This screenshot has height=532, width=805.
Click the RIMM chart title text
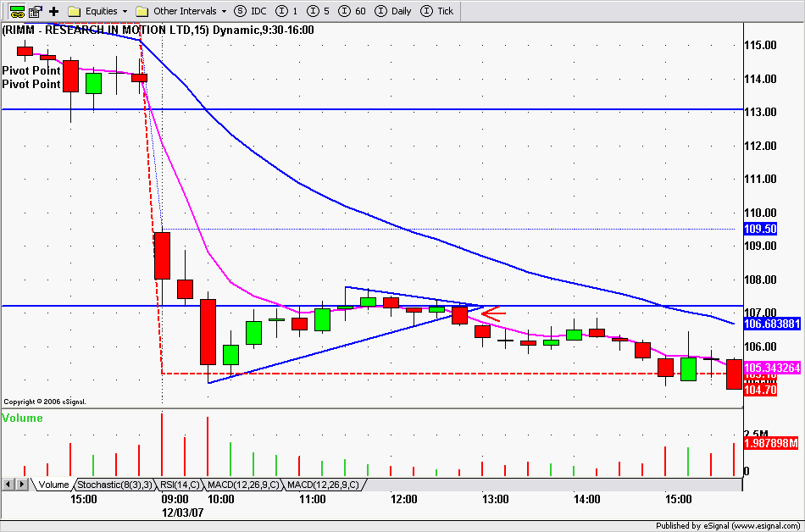pos(158,30)
